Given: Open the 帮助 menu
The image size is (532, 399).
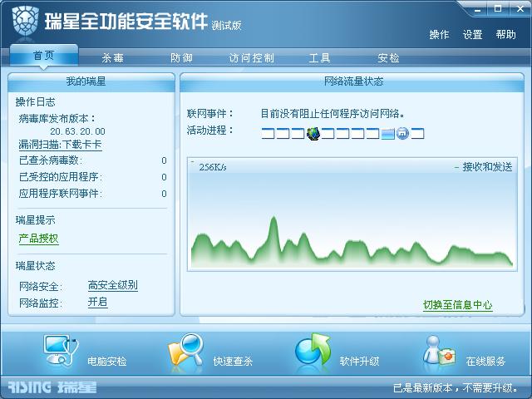Looking at the screenshot, I should pyautogui.click(x=505, y=35).
